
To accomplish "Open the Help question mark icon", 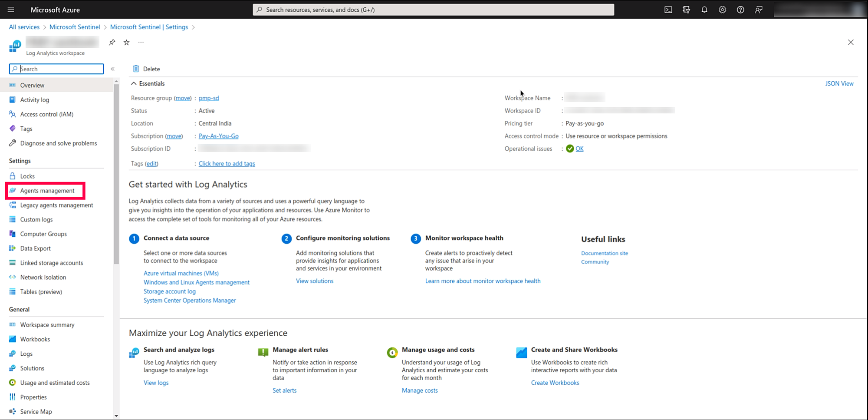I will pyautogui.click(x=740, y=10).
